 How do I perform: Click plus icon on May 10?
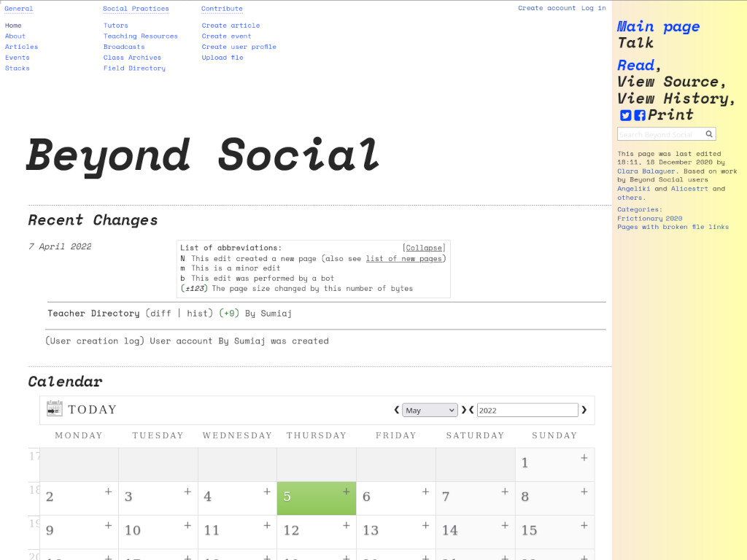coord(187,525)
